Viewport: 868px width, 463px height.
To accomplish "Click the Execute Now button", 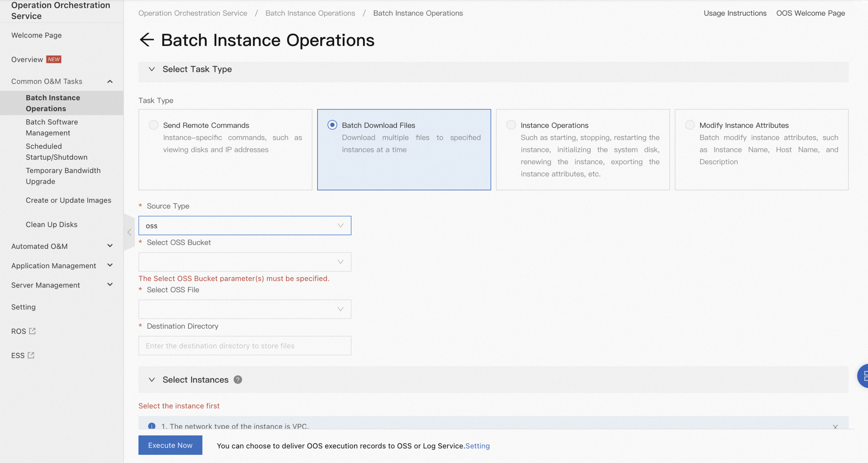I will (170, 445).
